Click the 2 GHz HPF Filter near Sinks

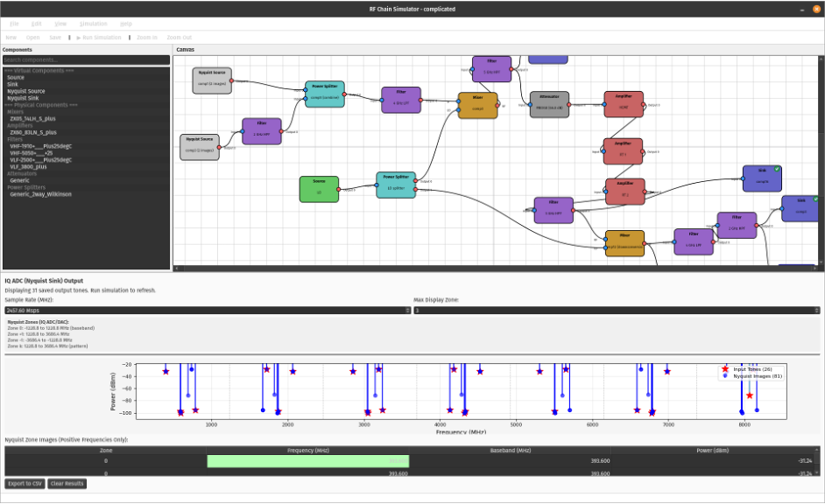[737, 226]
